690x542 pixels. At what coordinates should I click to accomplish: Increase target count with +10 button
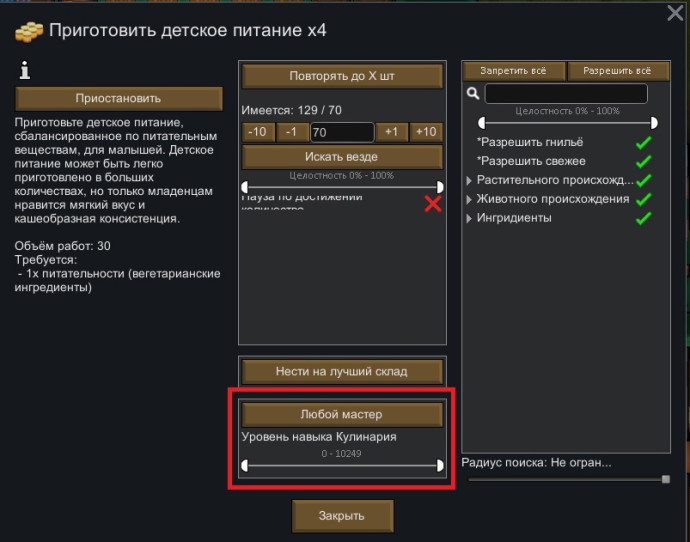point(426,132)
